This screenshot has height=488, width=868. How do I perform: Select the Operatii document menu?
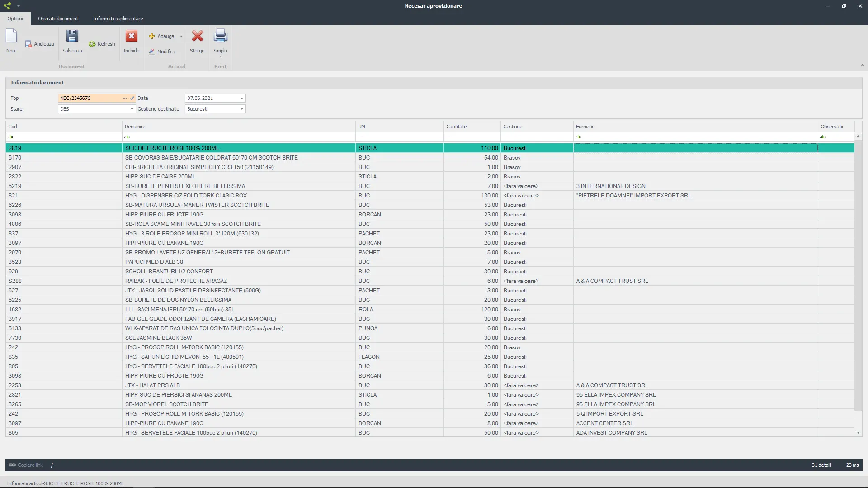click(58, 18)
